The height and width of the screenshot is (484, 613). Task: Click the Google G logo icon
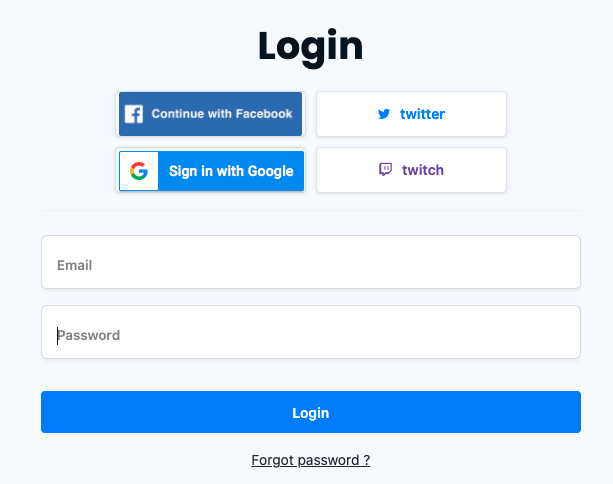(x=139, y=171)
